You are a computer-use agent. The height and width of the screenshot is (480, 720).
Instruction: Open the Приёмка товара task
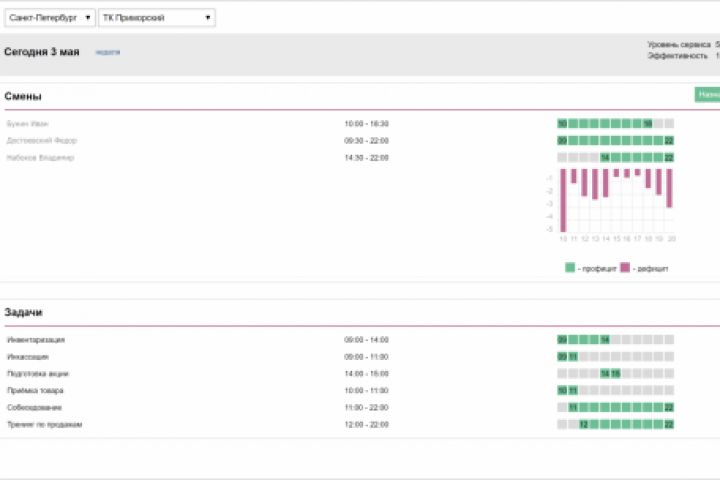point(35,390)
